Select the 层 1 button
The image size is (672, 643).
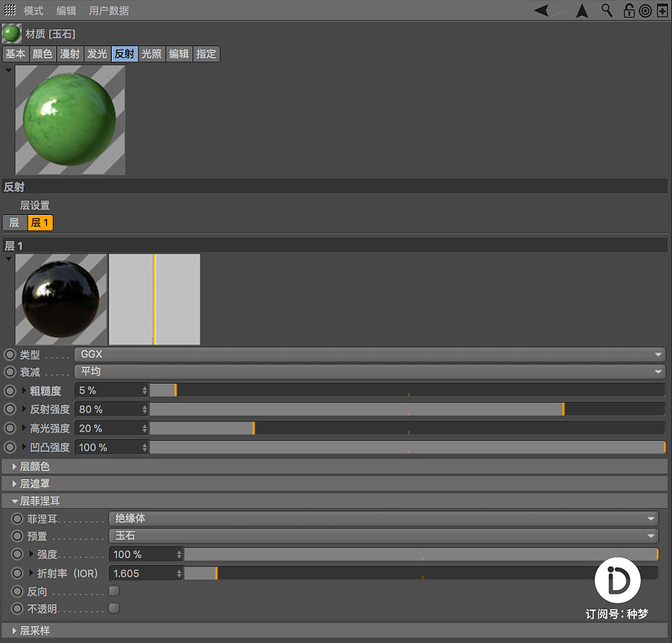tap(40, 222)
